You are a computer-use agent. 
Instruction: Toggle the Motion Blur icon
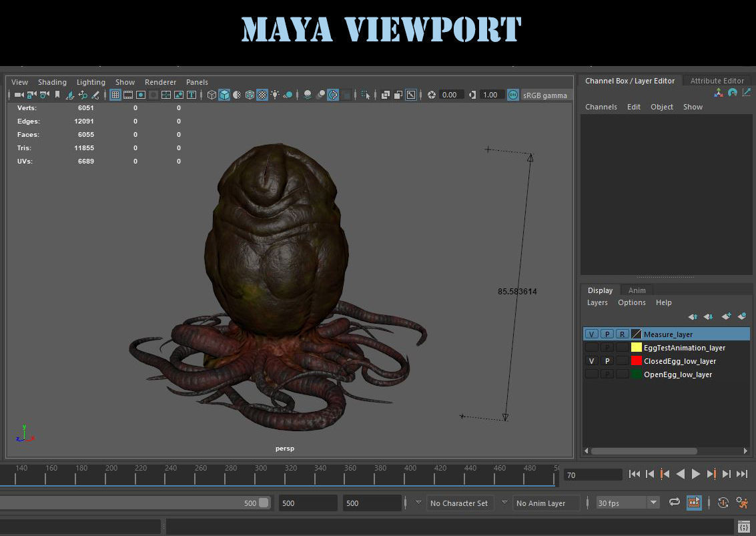[320, 95]
